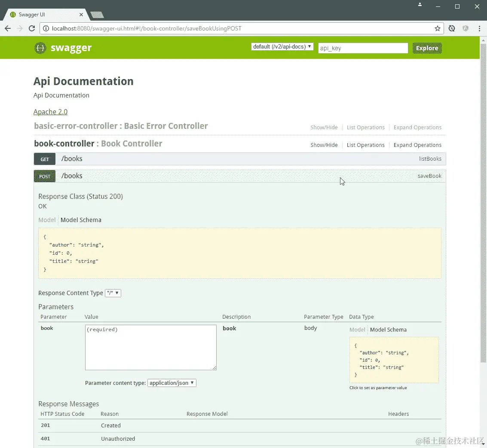
Task: Switch to the Model tab in Response Class
Action: 47,220
